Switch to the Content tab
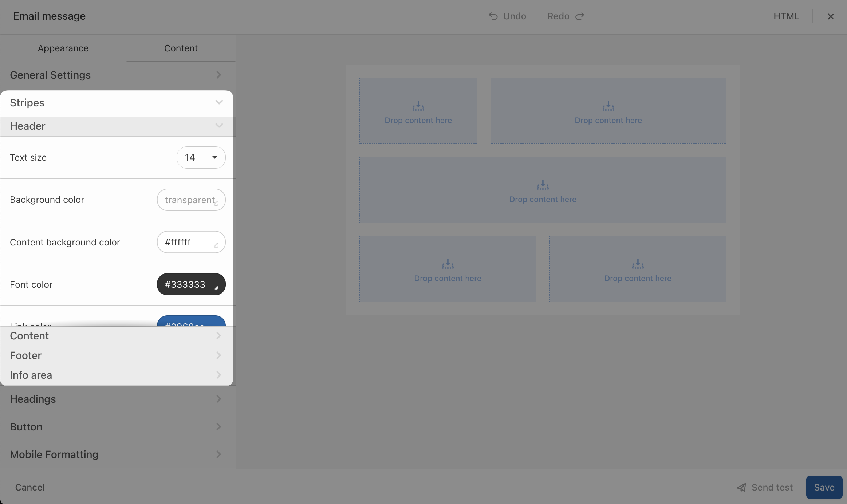Image resolution: width=847 pixels, height=504 pixels. pyautogui.click(x=181, y=48)
